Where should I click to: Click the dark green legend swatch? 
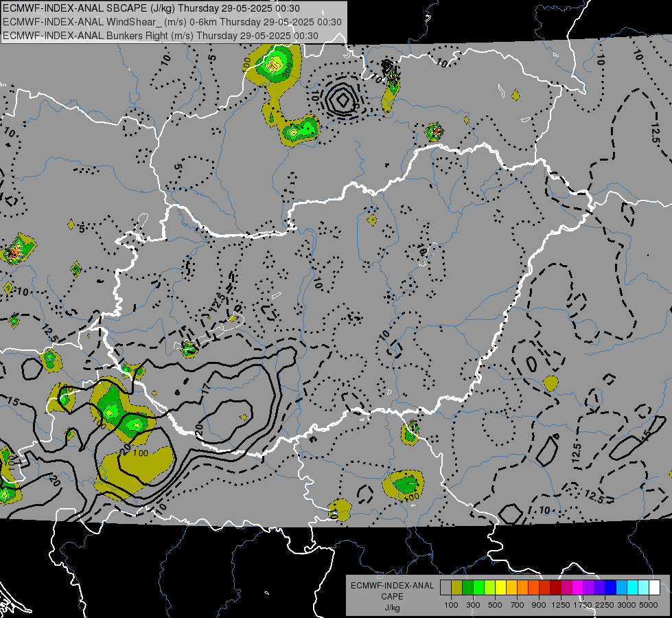(x=468, y=588)
